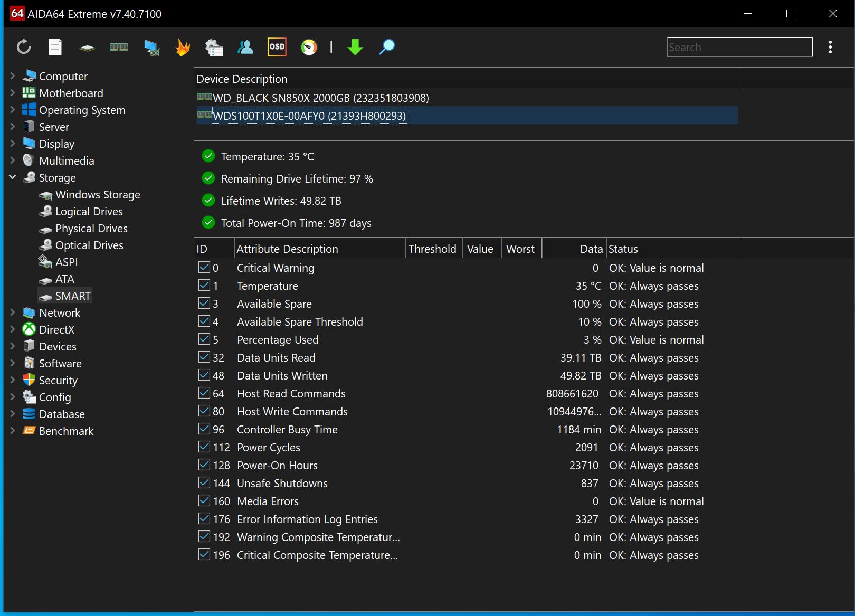The width and height of the screenshot is (855, 616).
Task: Expand the Operating System tree node
Action: pos(13,110)
